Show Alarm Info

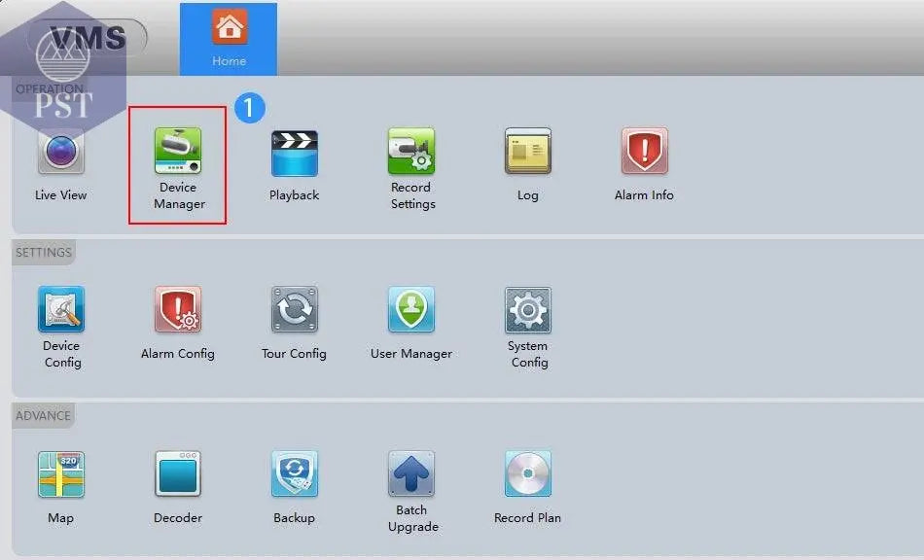tap(644, 153)
